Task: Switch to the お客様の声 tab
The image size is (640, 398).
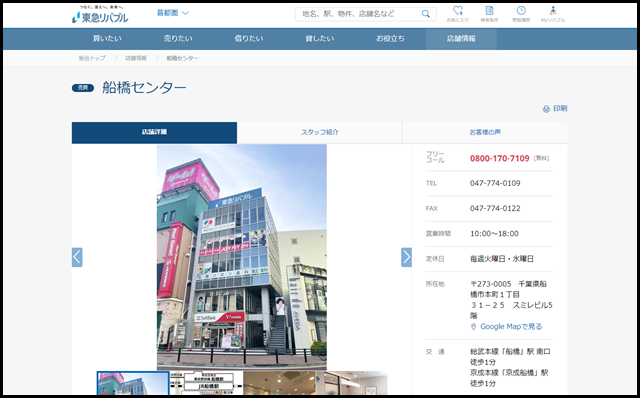Action: pyautogui.click(x=485, y=133)
